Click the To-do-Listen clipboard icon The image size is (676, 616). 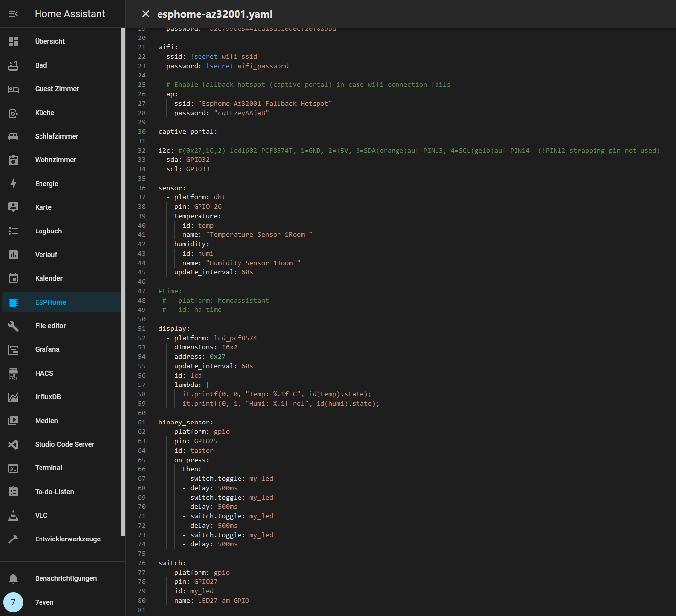[13, 492]
